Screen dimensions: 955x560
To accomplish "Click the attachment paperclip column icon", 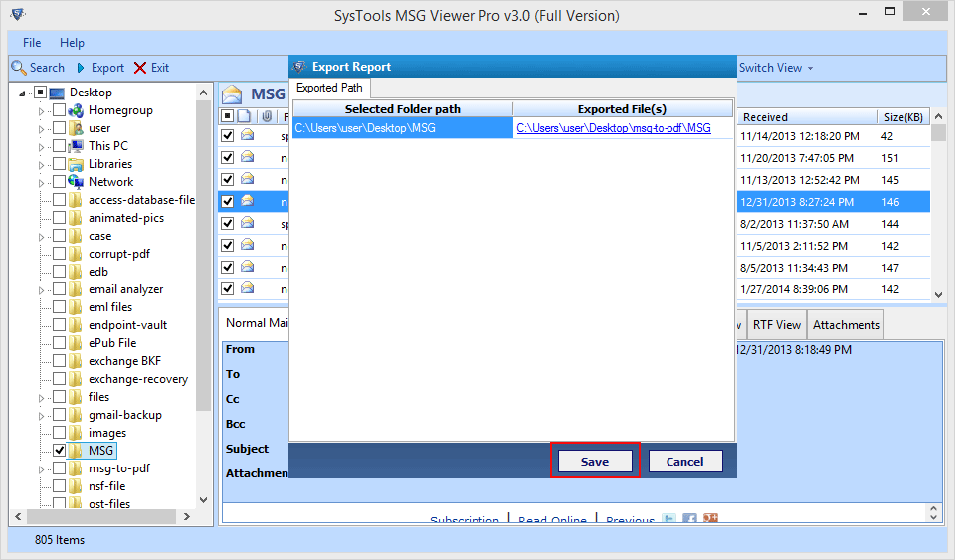I will pyautogui.click(x=267, y=116).
